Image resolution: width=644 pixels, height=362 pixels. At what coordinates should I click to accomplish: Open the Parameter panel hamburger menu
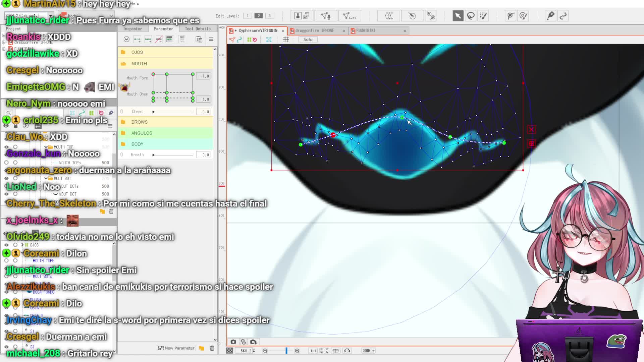(x=211, y=39)
